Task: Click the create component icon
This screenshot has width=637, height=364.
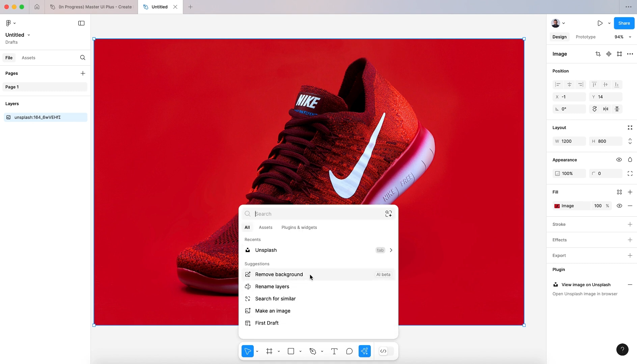Action: click(x=609, y=54)
